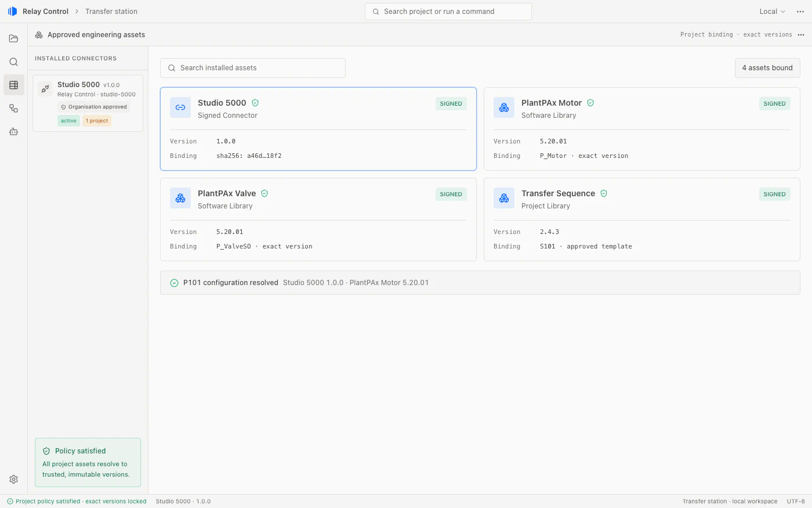Screen dimensions: 812x508
Task: Open the search icon in the sidebar
Action: pos(14,62)
